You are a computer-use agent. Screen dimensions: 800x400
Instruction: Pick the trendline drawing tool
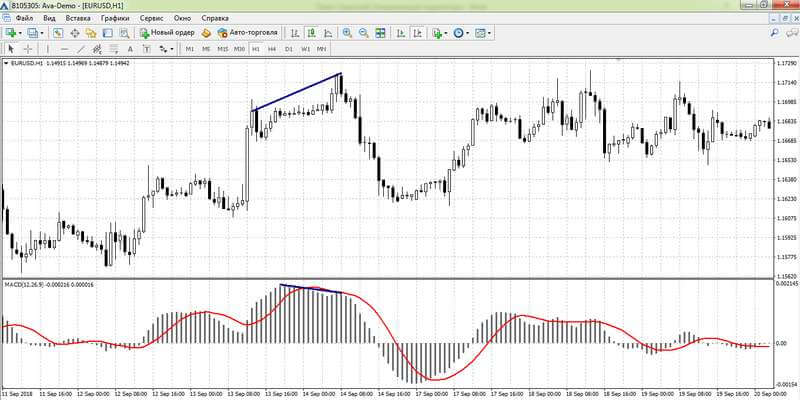click(81, 48)
